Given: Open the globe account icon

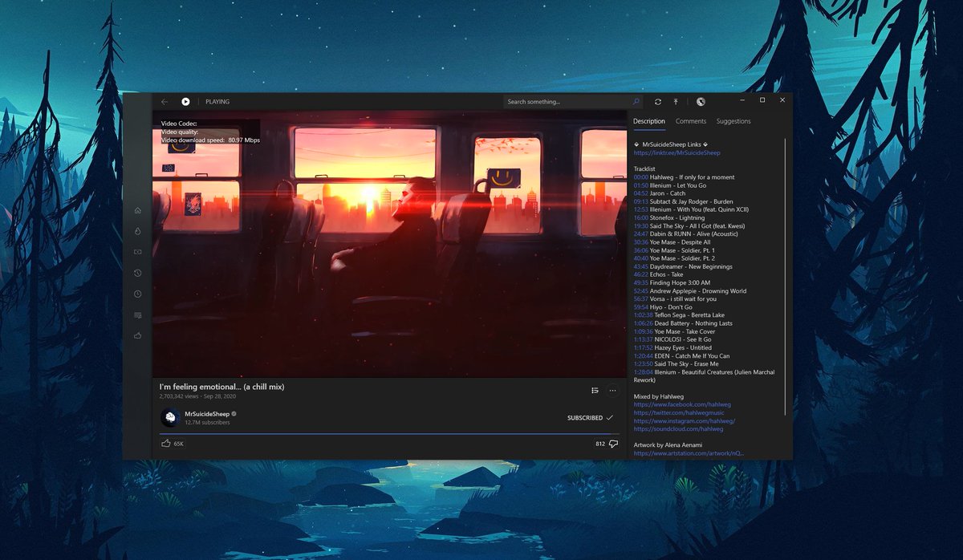Looking at the screenshot, I should tap(701, 102).
